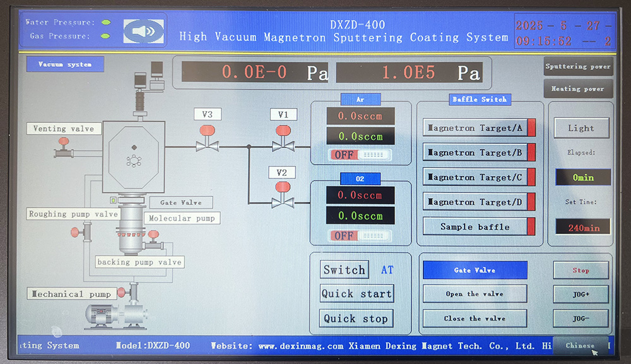Click the Elapsed 0min display
Screen dimensions: 631x364
(x=583, y=177)
